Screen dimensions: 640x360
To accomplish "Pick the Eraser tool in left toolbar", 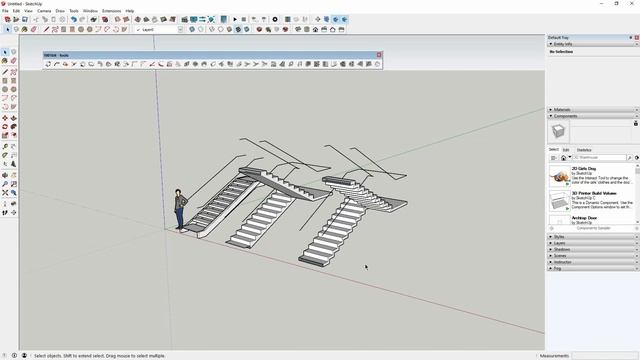I will coord(13,61).
